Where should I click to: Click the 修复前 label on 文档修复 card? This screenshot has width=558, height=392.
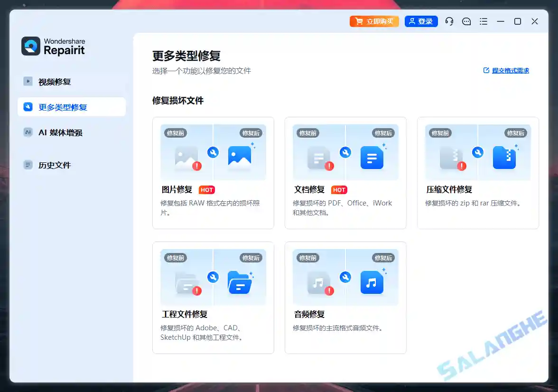308,133
